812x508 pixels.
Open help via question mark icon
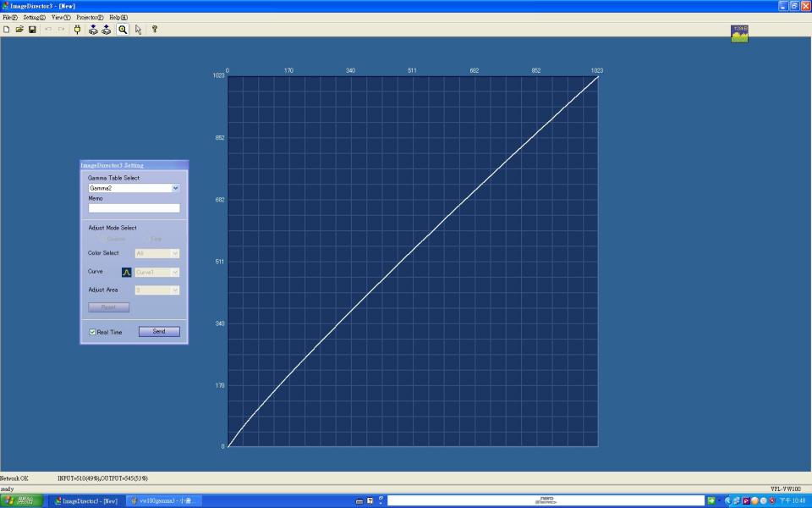(154, 30)
